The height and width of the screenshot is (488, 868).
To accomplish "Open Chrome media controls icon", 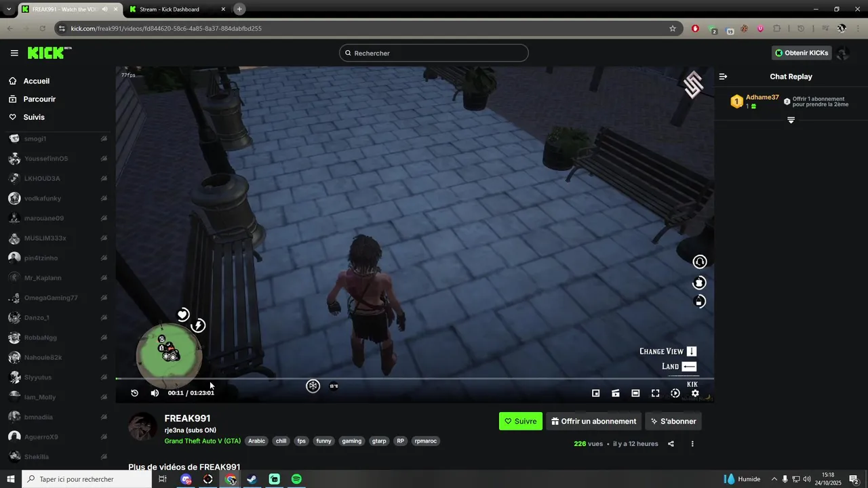I will [x=825, y=28].
